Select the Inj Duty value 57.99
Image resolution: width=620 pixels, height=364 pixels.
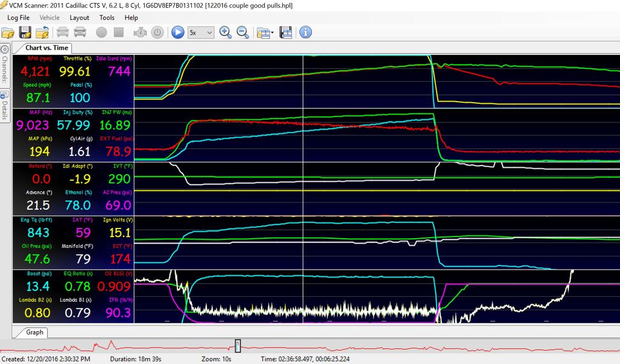(74, 125)
